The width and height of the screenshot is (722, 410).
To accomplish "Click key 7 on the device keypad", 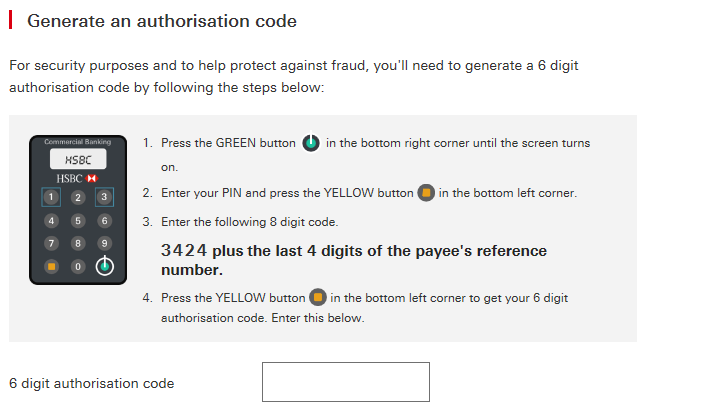I will [52, 243].
